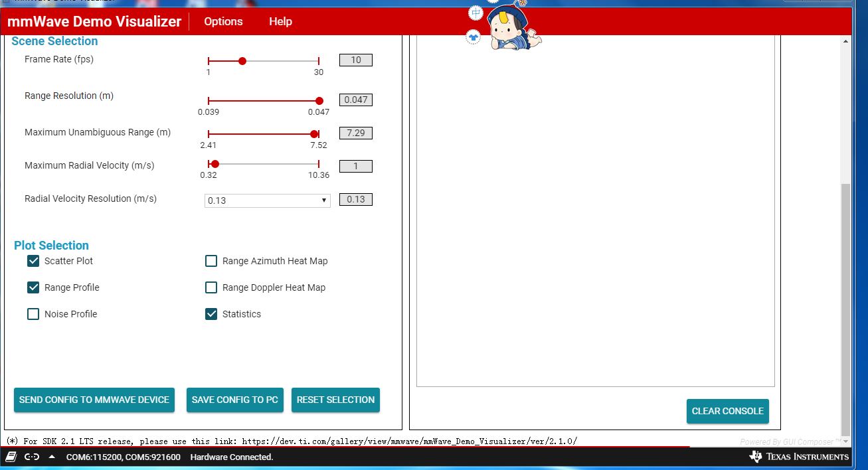Click the Clear Console button
This screenshot has width=868, height=470.
tap(728, 411)
